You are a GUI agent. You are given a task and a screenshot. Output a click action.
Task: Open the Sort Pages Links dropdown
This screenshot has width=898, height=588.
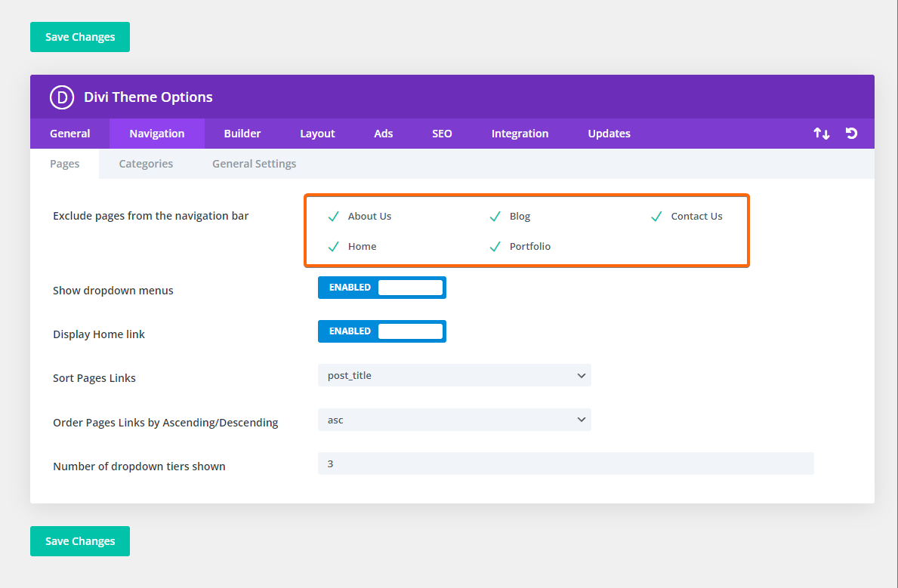[x=454, y=376]
